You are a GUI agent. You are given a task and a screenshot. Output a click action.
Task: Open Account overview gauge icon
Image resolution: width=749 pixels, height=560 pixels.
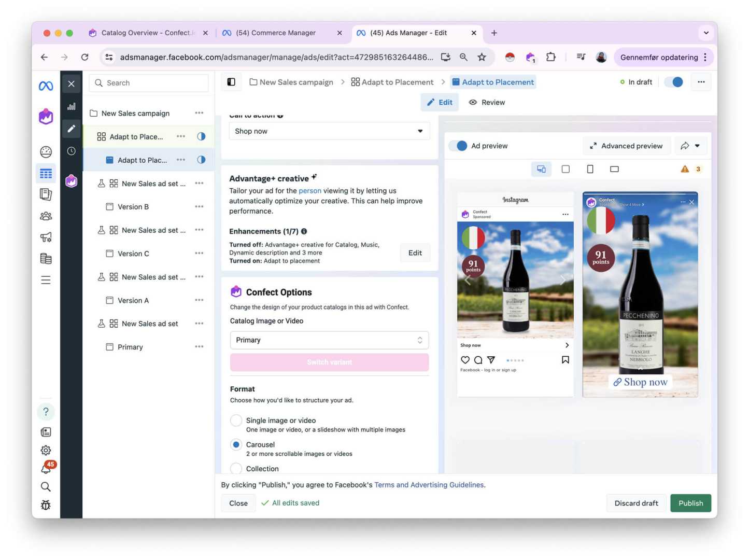pyautogui.click(x=46, y=151)
